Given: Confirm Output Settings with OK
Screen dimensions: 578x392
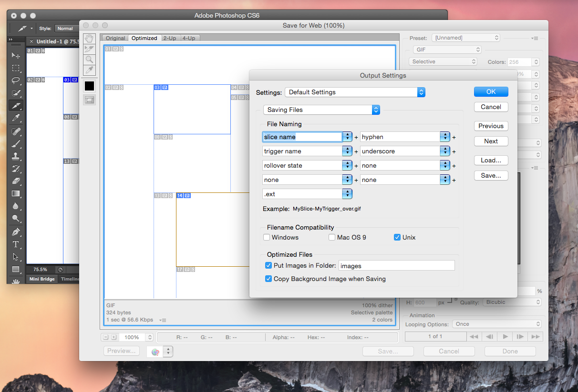Looking at the screenshot, I should click(491, 91).
